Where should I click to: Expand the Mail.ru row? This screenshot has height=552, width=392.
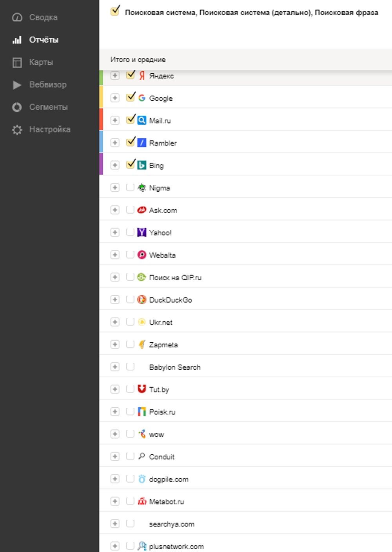[x=114, y=120]
